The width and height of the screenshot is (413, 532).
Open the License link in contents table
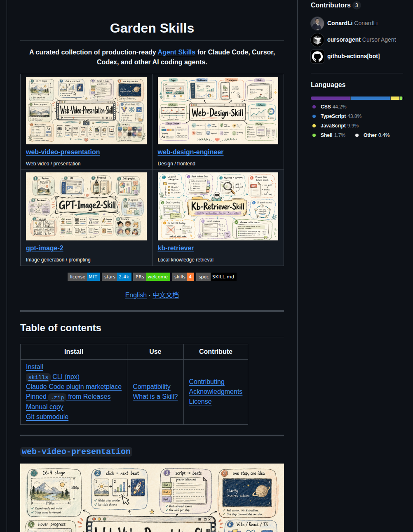[200, 402]
